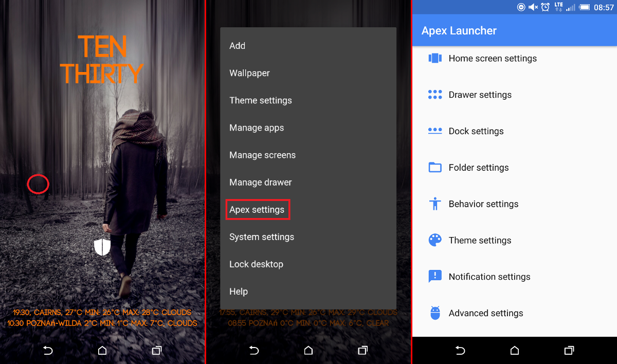Tap the do-not-disturb status icon
Viewport: 617px width, 364px height.
click(521, 7)
